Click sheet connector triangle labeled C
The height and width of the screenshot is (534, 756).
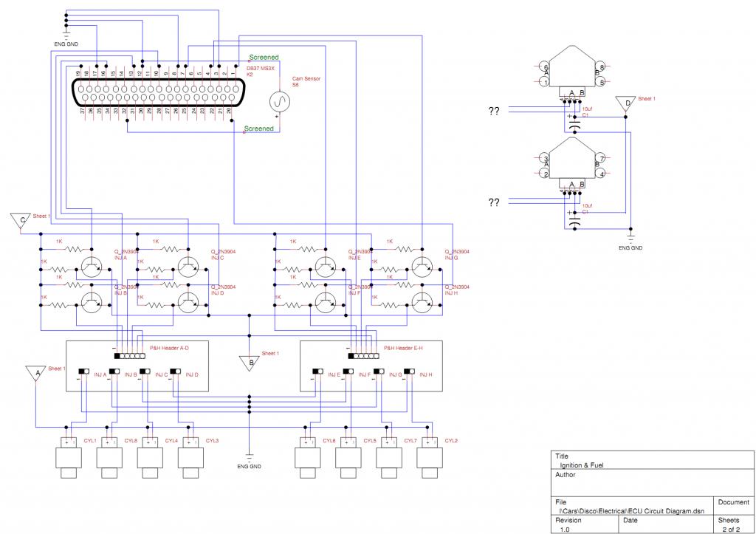click(20, 221)
